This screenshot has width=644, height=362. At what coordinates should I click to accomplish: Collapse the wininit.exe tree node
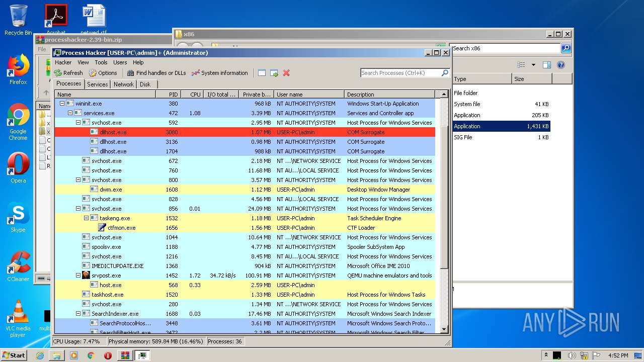[62, 104]
